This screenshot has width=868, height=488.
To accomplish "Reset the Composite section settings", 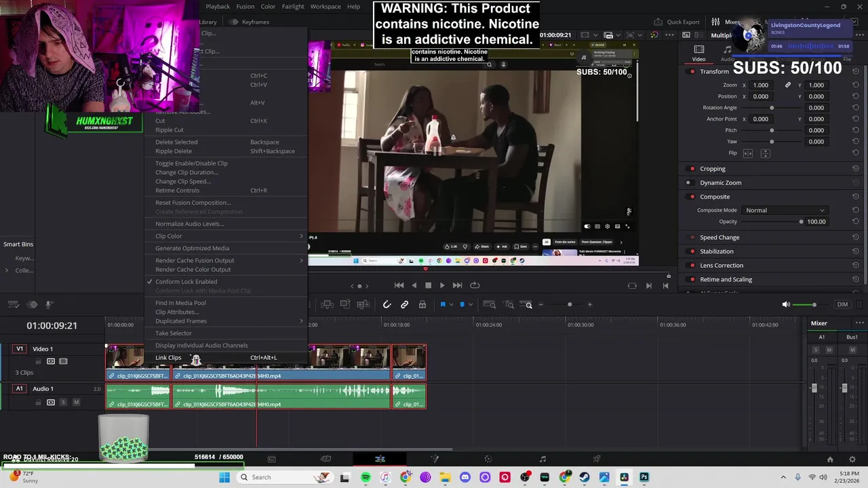I will click(x=856, y=197).
